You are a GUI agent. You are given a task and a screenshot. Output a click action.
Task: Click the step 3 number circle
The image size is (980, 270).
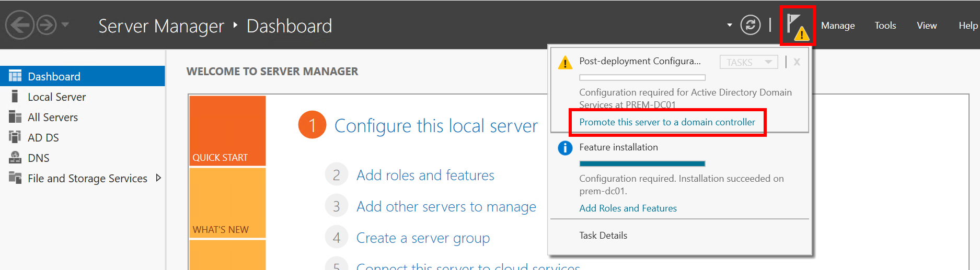337,206
